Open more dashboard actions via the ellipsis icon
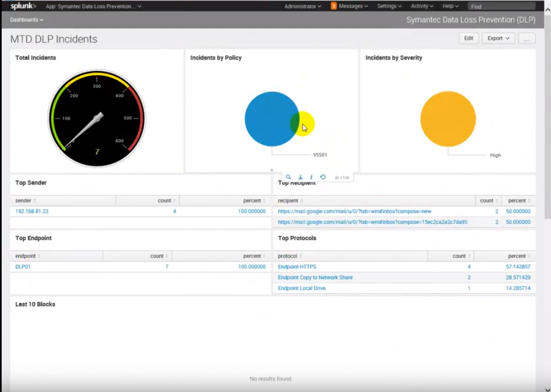 click(526, 38)
